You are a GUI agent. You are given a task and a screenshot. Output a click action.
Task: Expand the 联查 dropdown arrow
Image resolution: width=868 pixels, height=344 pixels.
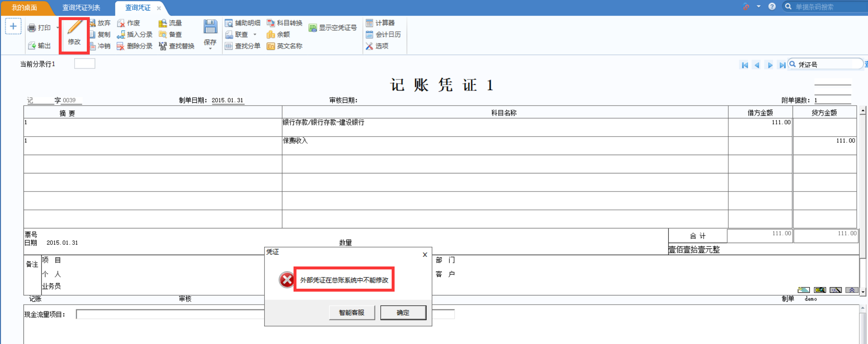click(x=255, y=34)
